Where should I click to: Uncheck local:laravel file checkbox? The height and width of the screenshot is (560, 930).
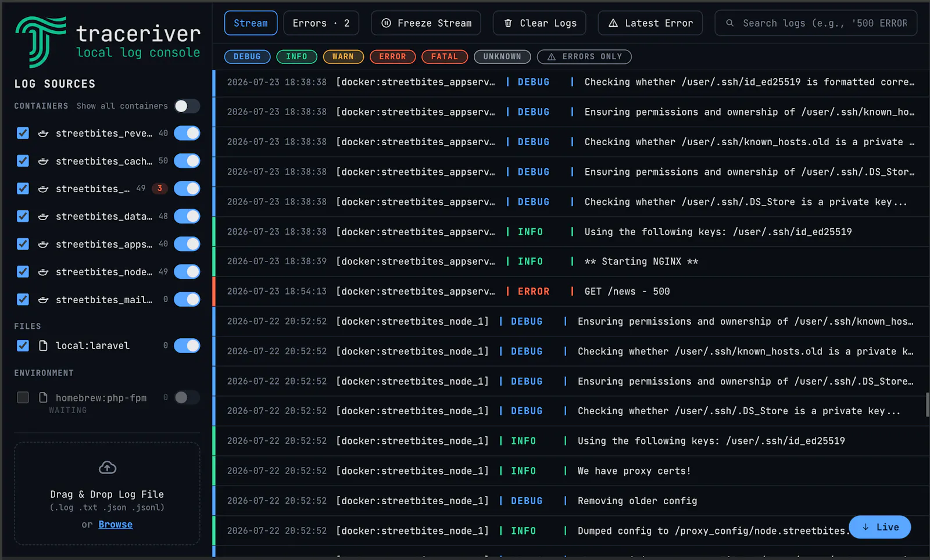[x=23, y=346]
